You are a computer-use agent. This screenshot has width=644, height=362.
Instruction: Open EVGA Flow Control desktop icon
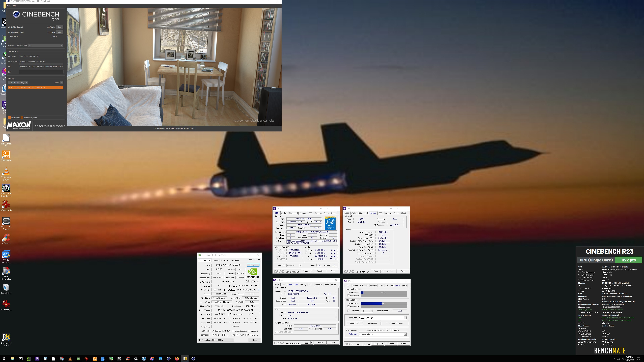pyautogui.click(x=6, y=224)
